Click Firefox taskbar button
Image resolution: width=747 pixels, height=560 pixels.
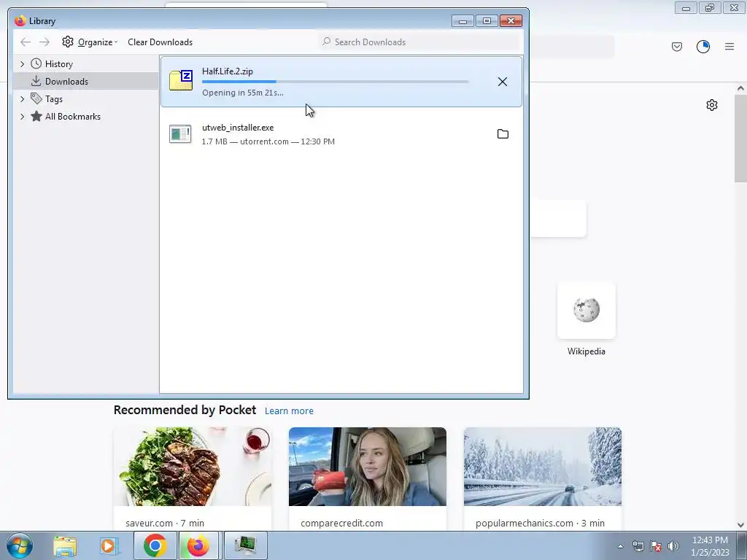tap(198, 545)
